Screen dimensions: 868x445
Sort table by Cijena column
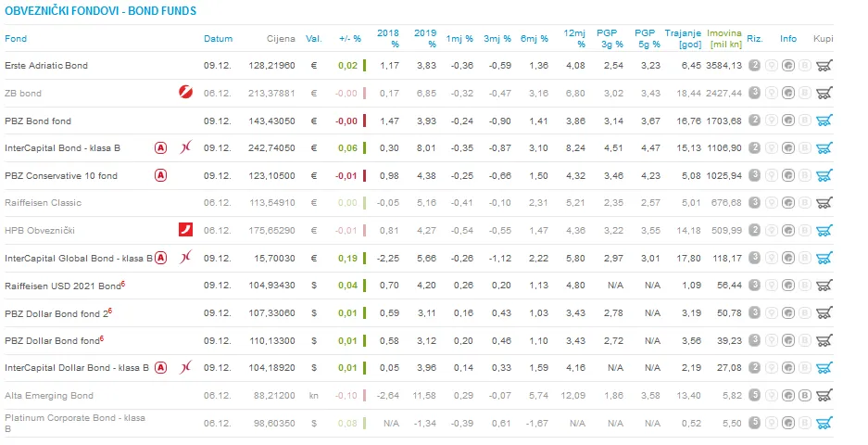click(x=281, y=39)
